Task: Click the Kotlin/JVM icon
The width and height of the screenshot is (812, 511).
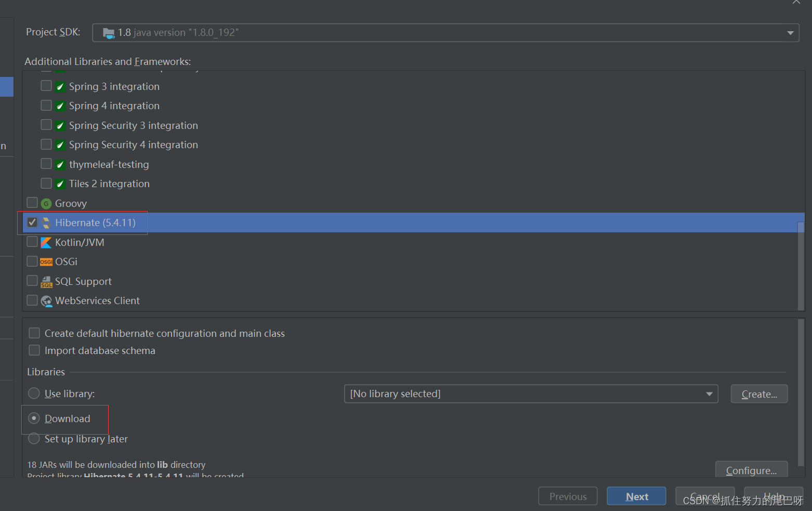Action: click(46, 242)
